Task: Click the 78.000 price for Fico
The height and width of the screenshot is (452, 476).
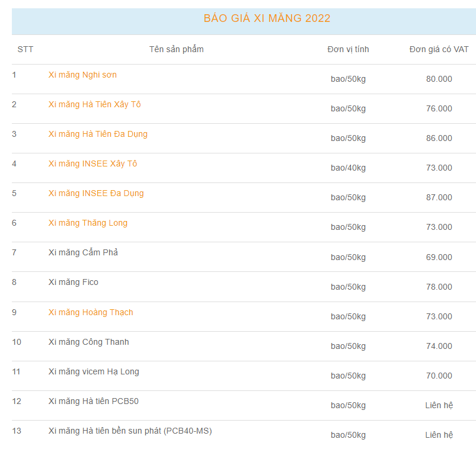Action: [439, 287]
